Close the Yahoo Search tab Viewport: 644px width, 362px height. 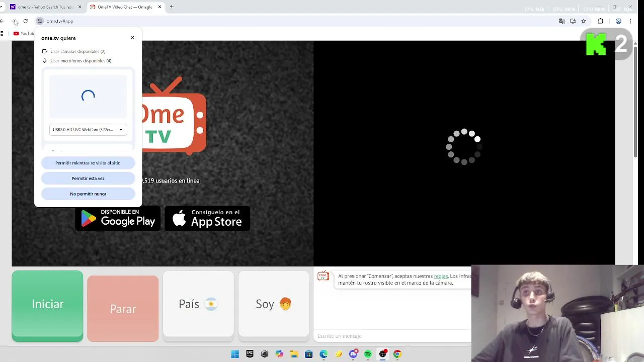[x=80, y=7]
